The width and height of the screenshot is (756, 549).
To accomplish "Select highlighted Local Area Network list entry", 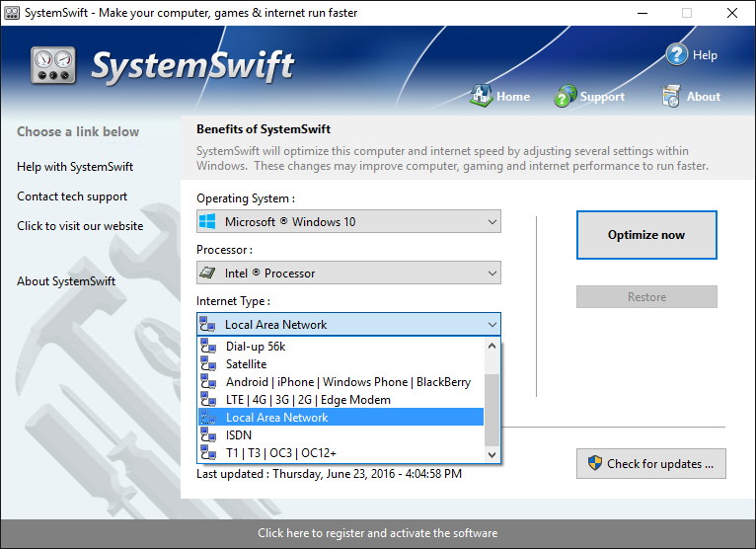I will coord(340,418).
